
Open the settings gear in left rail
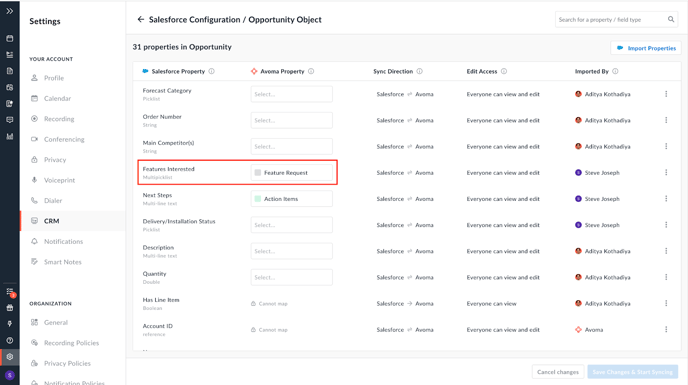10,356
